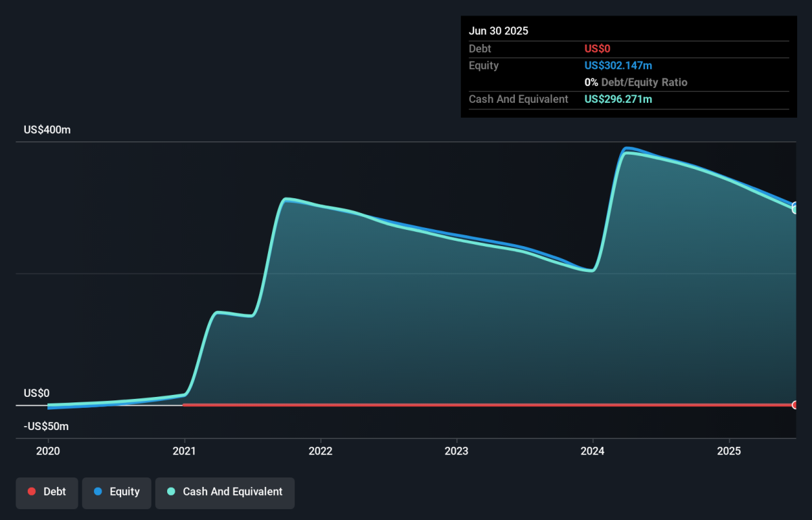This screenshot has height=520, width=812.
Task: Click the -US$50m y-axis label
Action: [x=47, y=427]
